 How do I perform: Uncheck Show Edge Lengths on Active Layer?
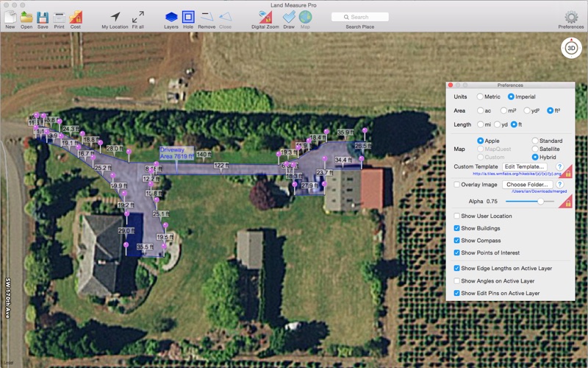tap(456, 268)
